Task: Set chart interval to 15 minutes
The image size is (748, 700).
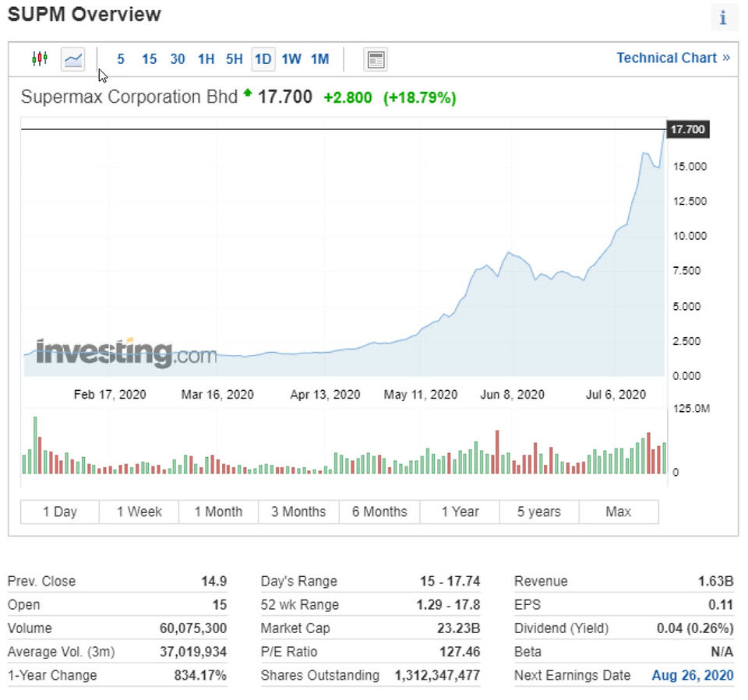Action: [150, 59]
